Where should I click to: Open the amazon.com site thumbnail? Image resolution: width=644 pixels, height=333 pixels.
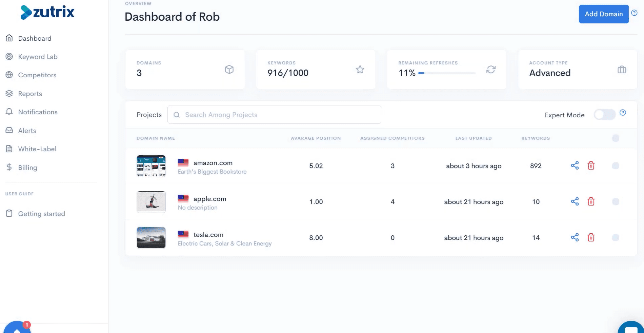coord(151,166)
